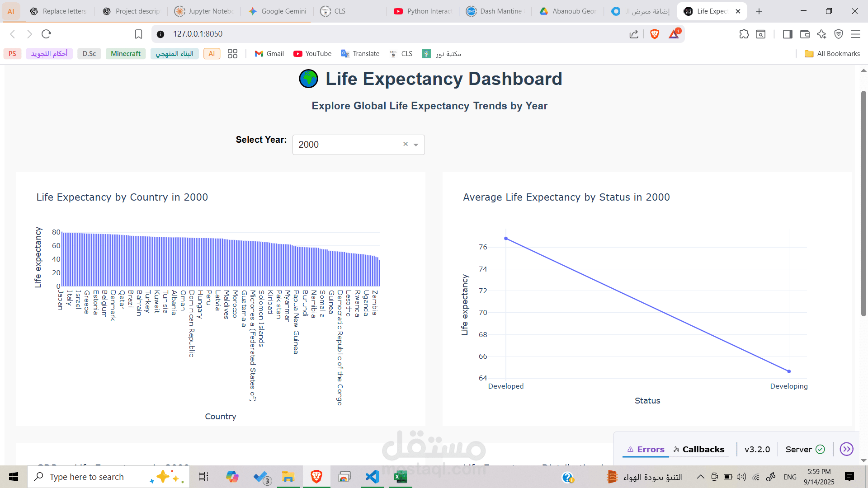Show hidden system tray icons
Screen dimensions: 868x488
700,477
